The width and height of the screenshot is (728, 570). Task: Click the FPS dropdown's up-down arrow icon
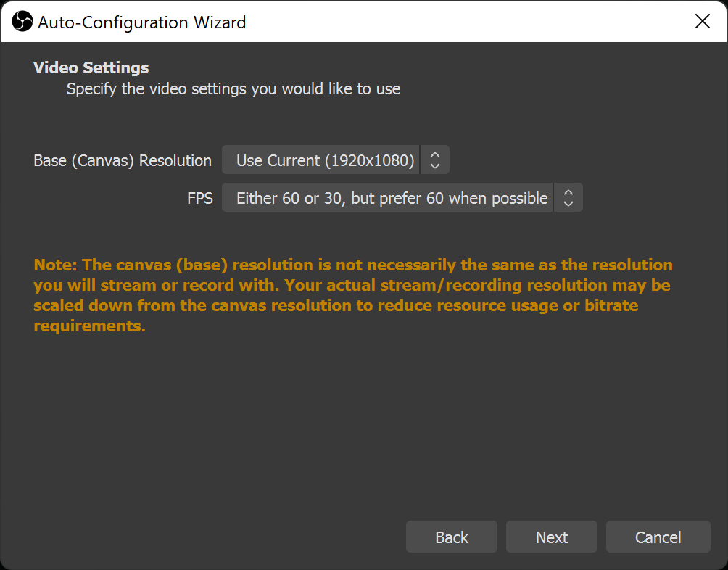568,198
